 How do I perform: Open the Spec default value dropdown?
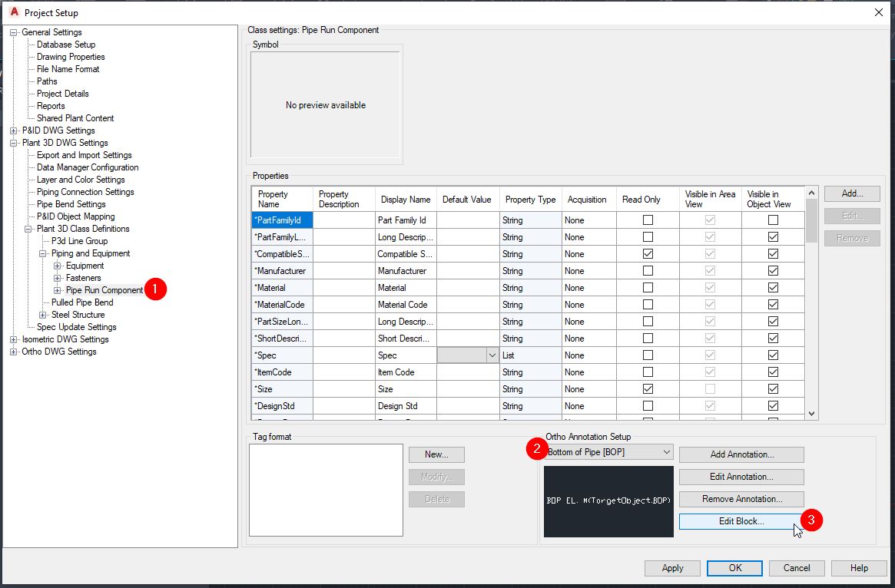(x=491, y=355)
